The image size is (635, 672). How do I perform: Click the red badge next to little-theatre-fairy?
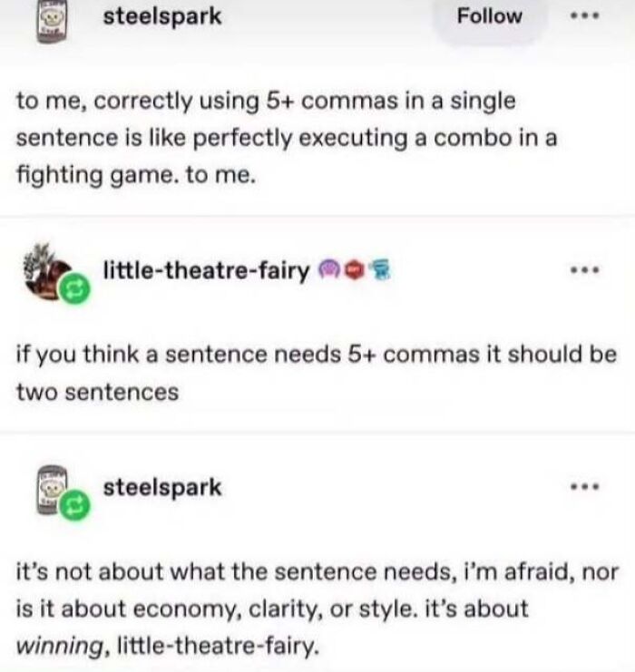(355, 270)
